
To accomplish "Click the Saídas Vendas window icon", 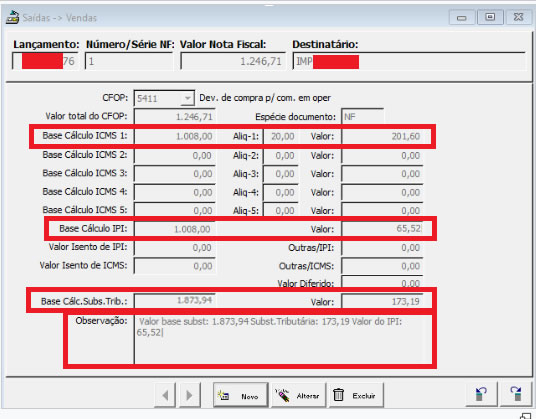I will 12,17.
